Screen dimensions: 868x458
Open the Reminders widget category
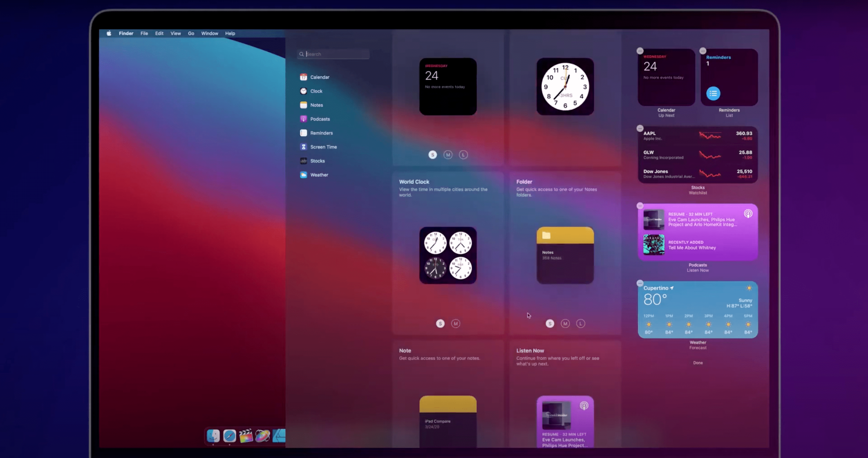pyautogui.click(x=321, y=133)
